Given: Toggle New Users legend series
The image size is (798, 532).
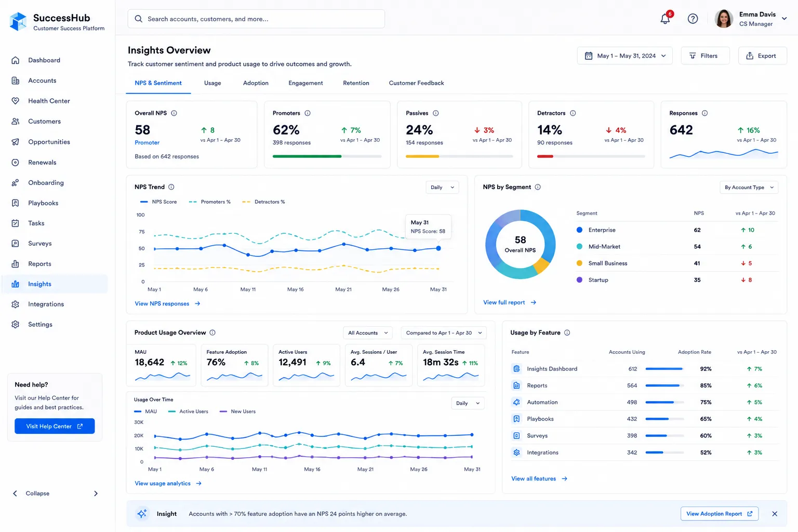Looking at the screenshot, I should coord(237,411).
